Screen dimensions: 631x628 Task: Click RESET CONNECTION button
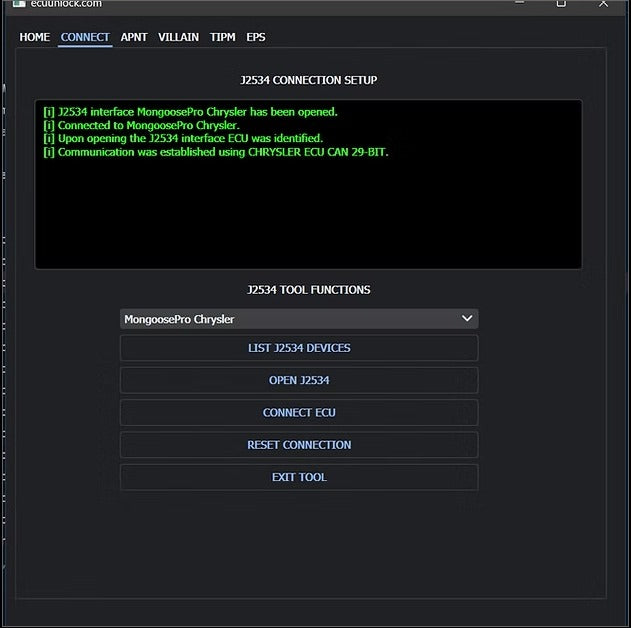click(298, 445)
